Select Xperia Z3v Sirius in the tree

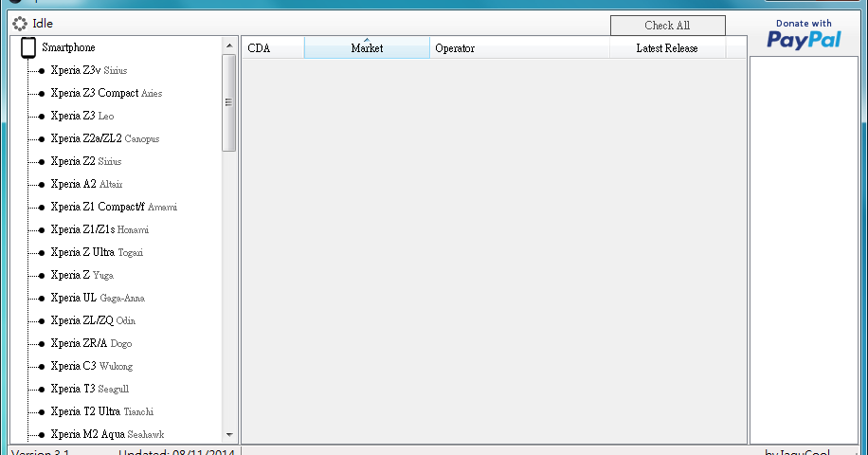(x=89, y=70)
